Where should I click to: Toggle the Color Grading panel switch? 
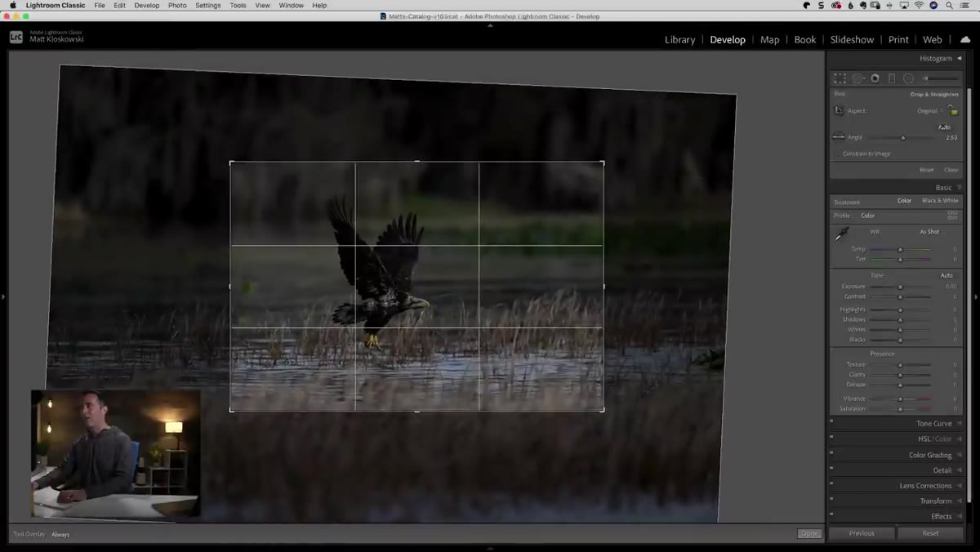tap(831, 452)
